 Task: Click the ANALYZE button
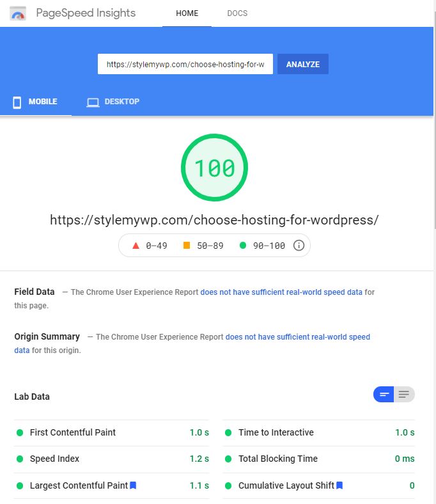point(302,65)
